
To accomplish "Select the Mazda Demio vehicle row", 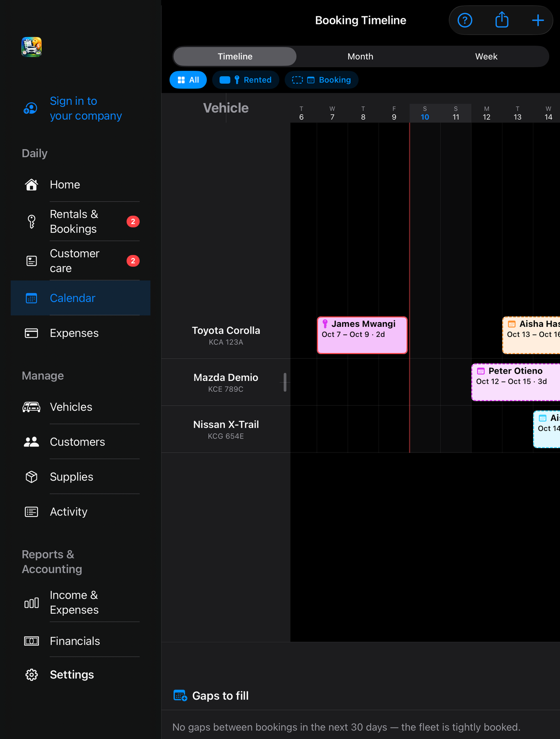I will click(x=226, y=383).
